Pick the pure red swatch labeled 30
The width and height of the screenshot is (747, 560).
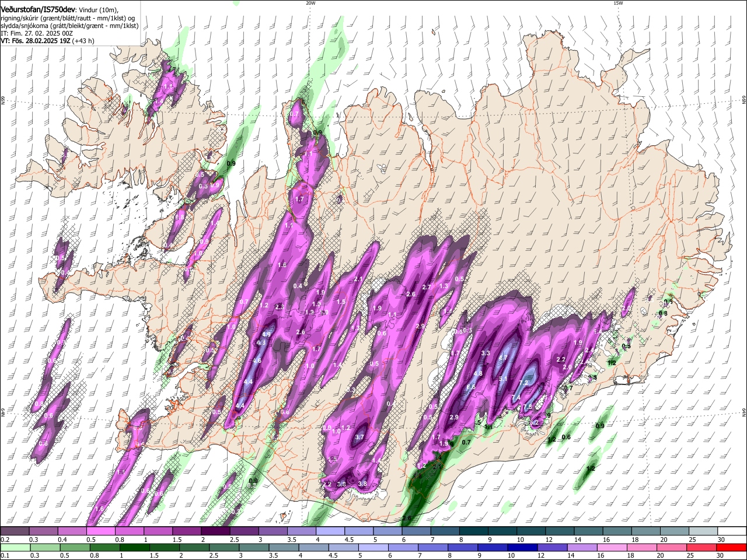[x=730, y=548]
